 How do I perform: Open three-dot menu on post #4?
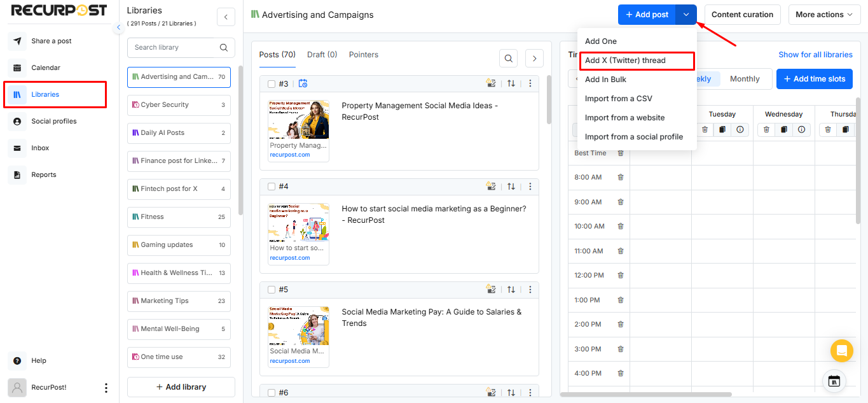click(530, 187)
